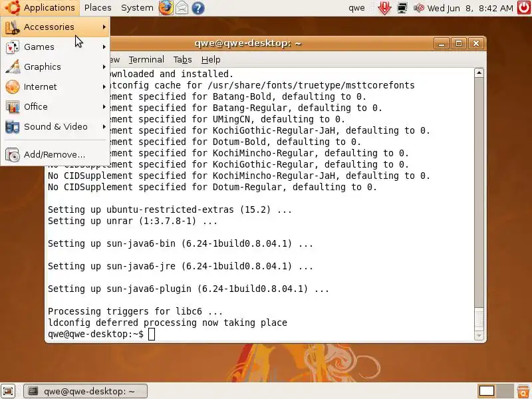Screen dimensions: 532x399
Task: Click the qwe user switcher
Action: coord(356,8)
